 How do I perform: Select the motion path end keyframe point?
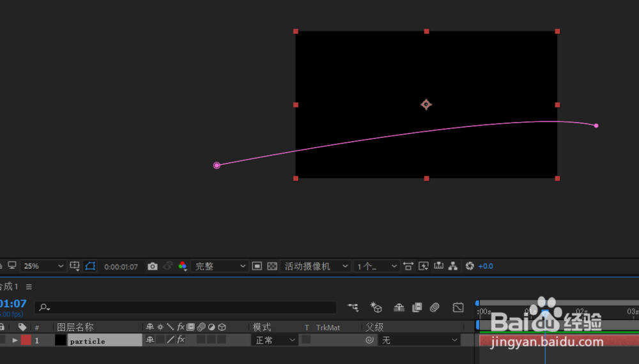click(x=596, y=126)
